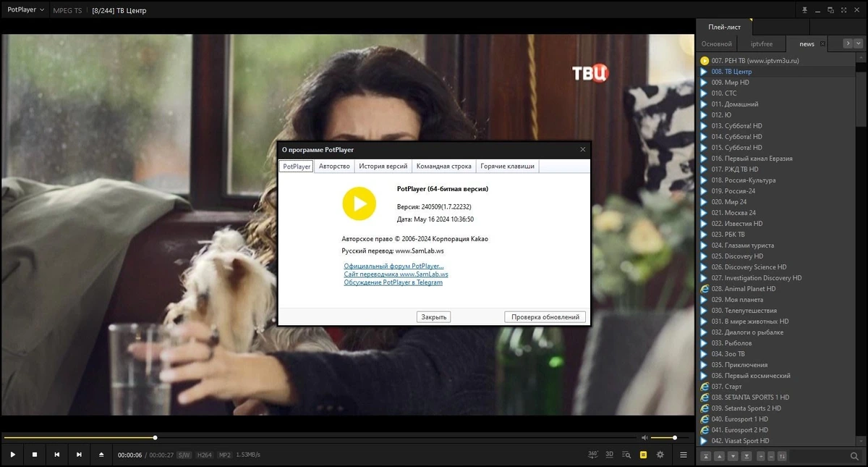Jump to previous item using Previous button

pos(56,455)
